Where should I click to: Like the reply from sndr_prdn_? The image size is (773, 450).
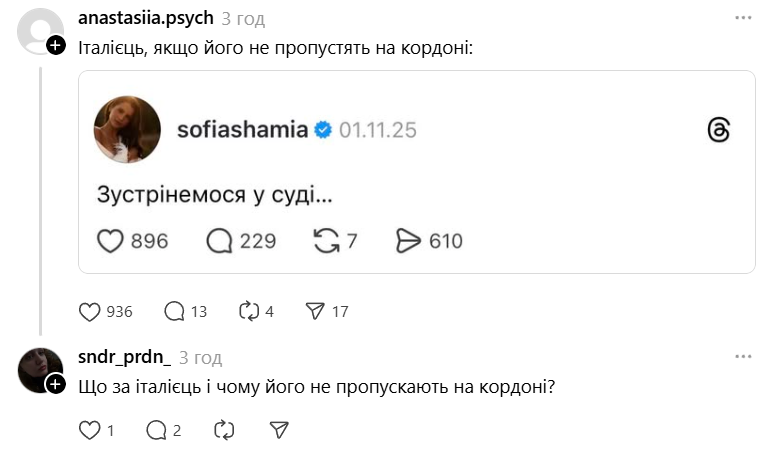click(x=90, y=430)
